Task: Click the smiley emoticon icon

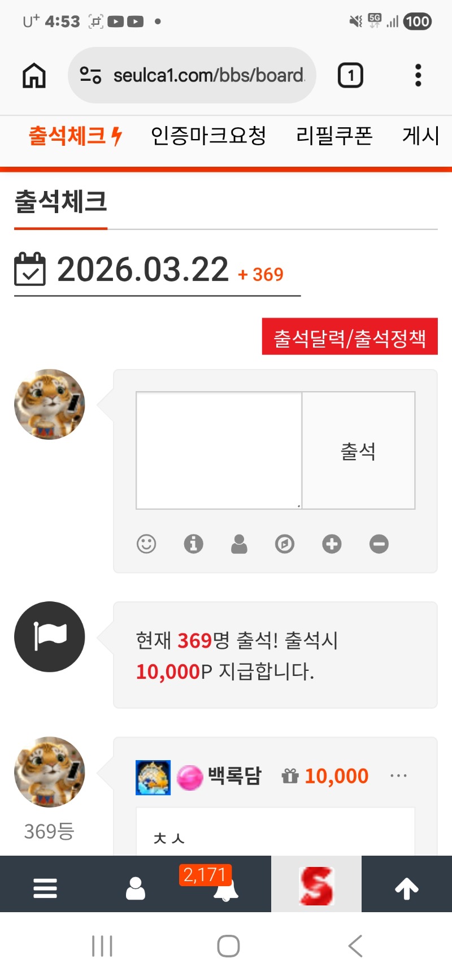Action: pos(146,544)
